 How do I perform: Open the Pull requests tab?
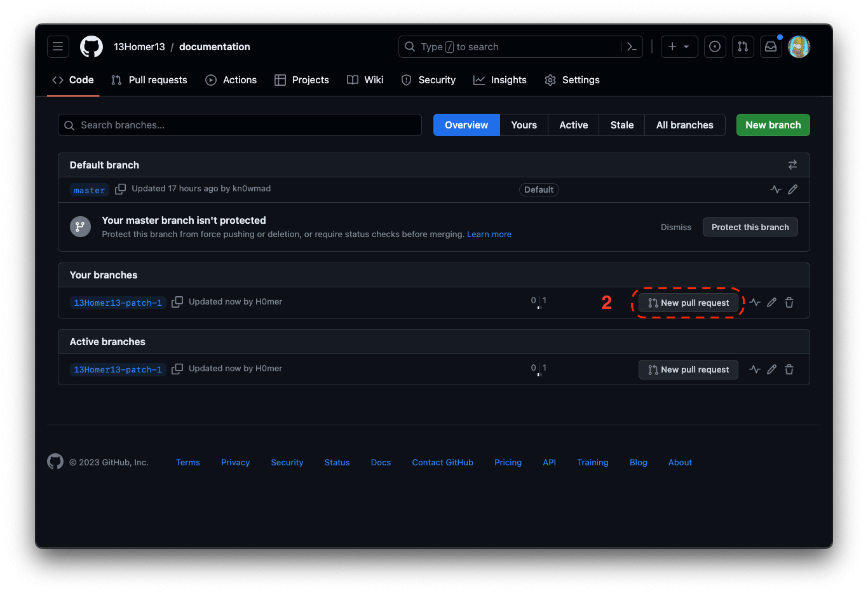coord(149,80)
